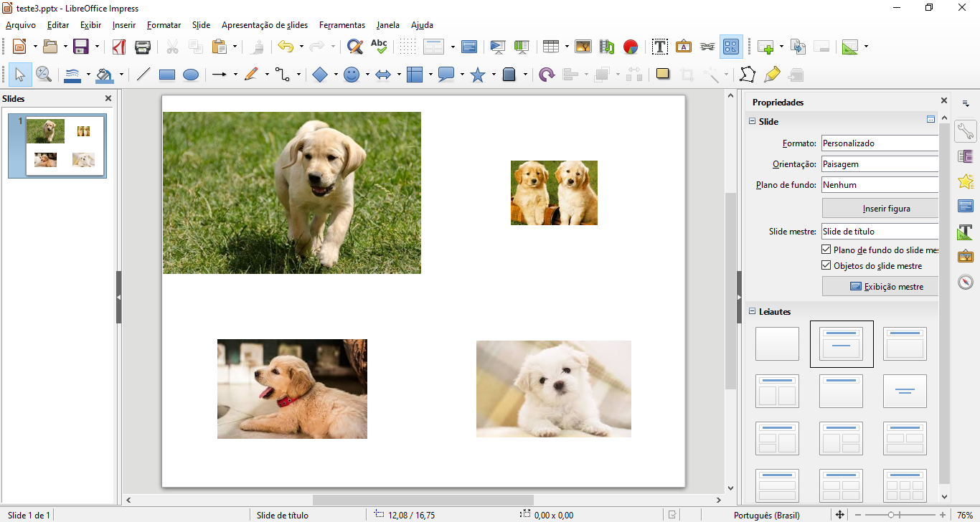The image size is (980, 522).
Task: Collapse the Leiautes section
Action: pyautogui.click(x=753, y=311)
